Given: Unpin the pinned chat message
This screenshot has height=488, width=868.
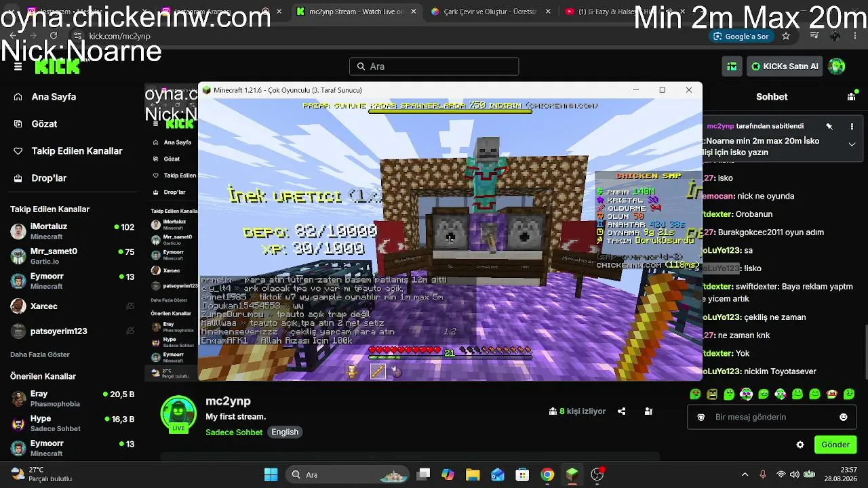Looking at the screenshot, I should [829, 126].
